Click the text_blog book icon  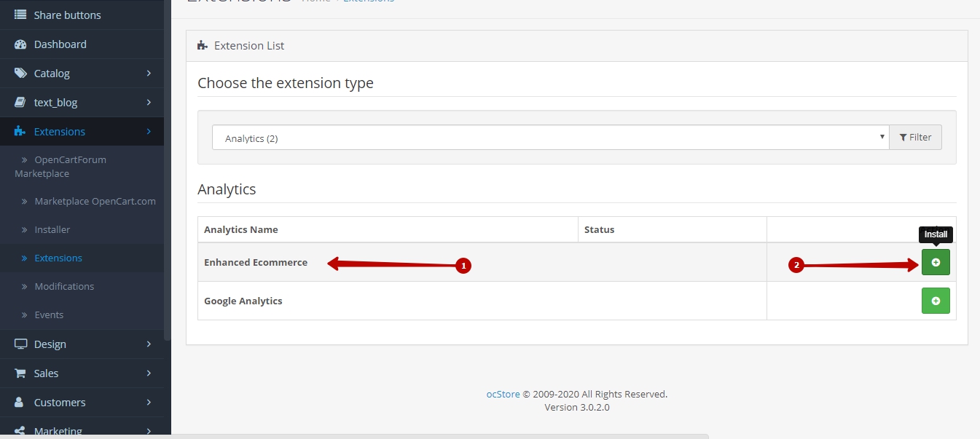[20, 103]
